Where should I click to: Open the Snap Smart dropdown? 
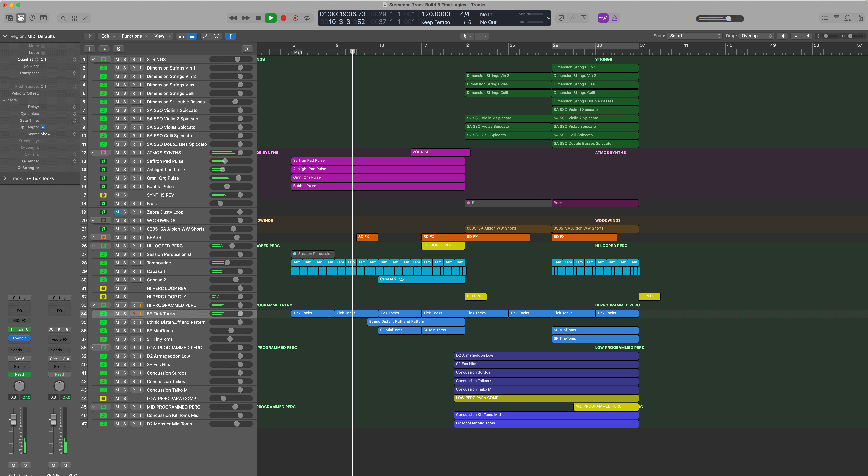coord(695,36)
